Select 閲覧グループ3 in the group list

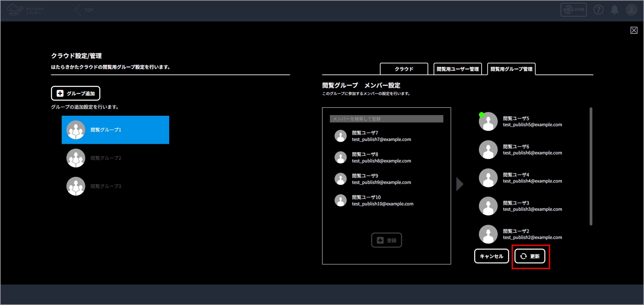pos(106,186)
